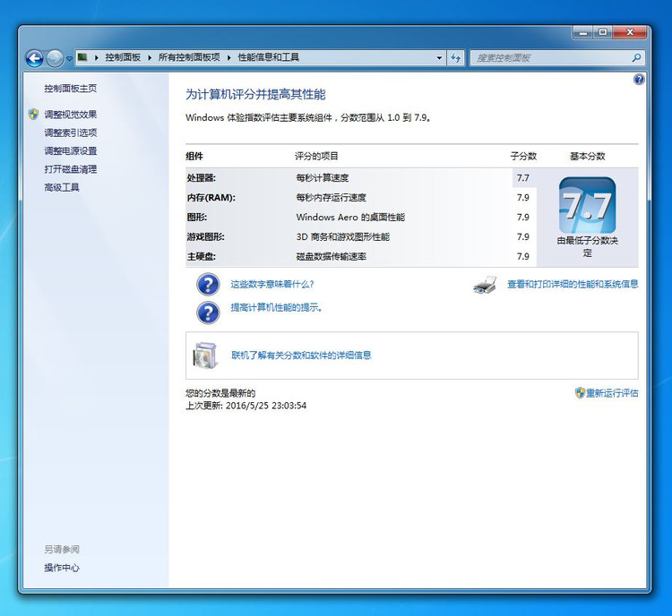Open 联机了解有关分数和软件的详细信息 link
The height and width of the screenshot is (616, 672).
coord(301,355)
